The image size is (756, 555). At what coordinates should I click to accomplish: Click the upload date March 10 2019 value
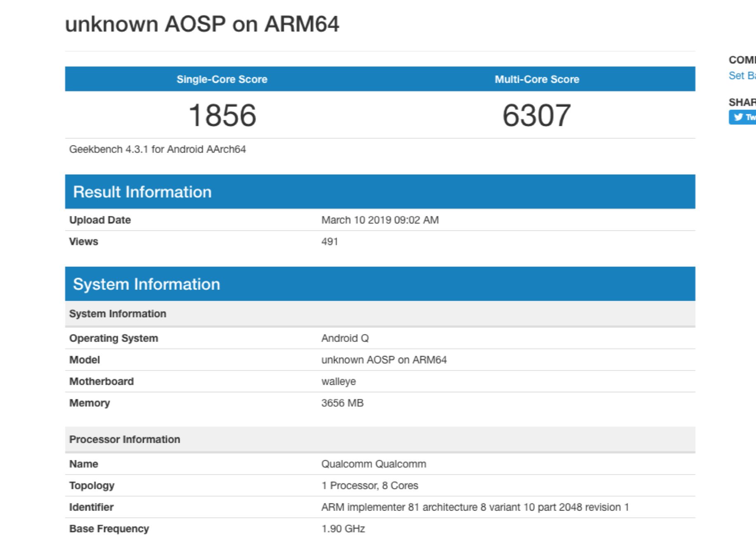(x=380, y=220)
